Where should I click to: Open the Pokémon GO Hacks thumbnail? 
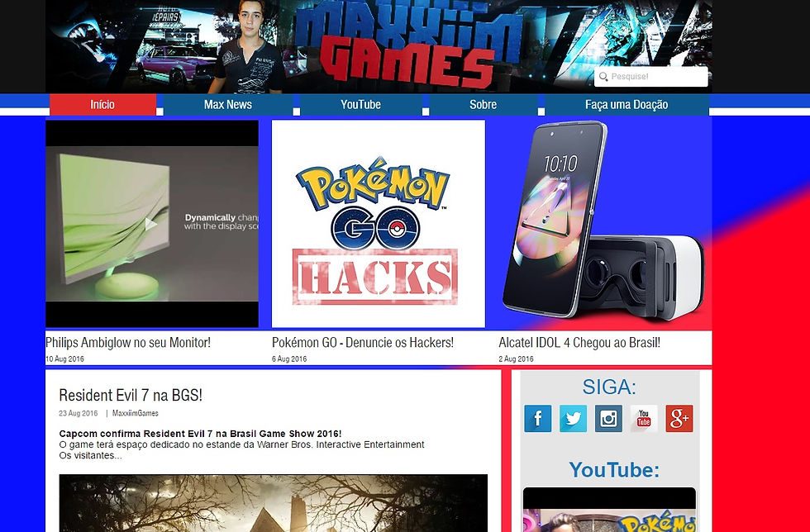379,224
